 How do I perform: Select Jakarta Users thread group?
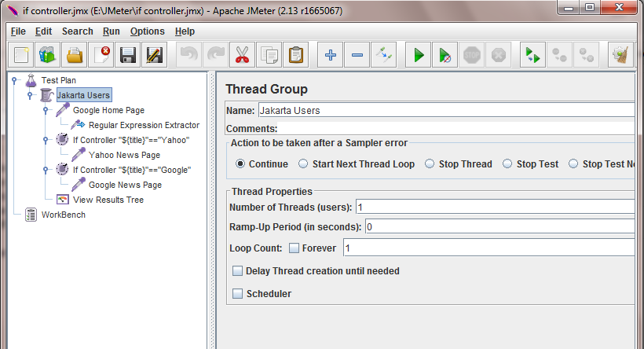coord(84,95)
